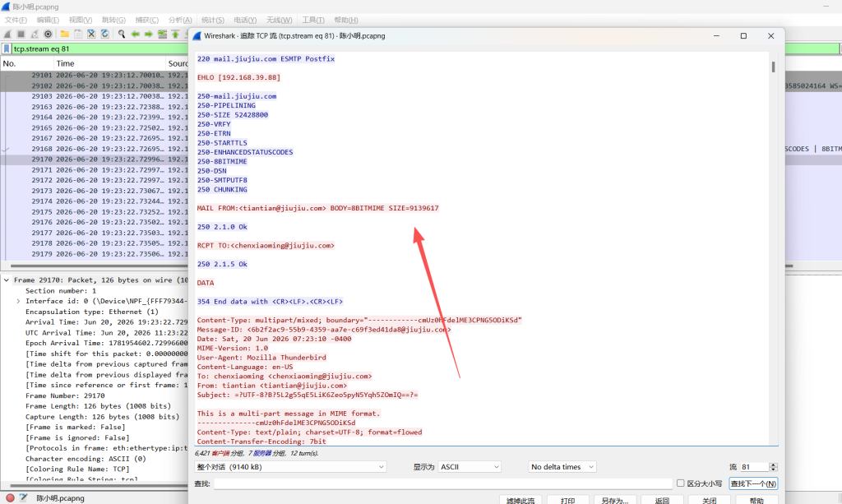
Task: Click the 查找 search text field
Action: pos(443,483)
